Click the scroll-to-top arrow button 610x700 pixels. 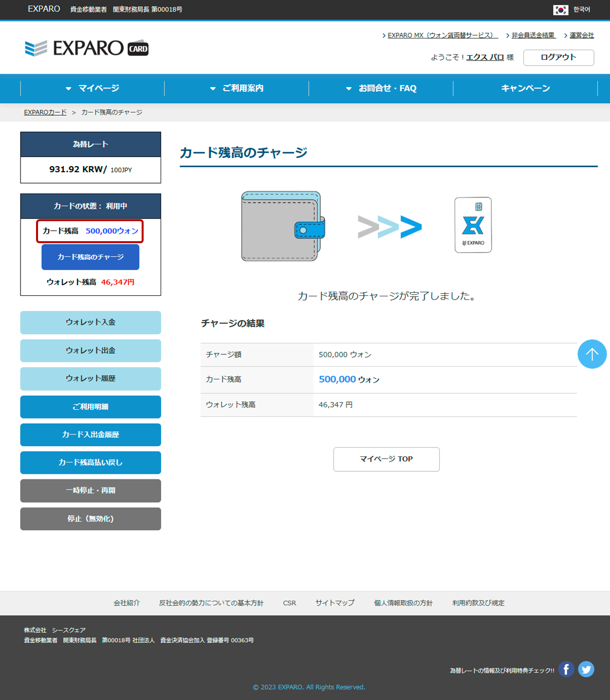592,354
